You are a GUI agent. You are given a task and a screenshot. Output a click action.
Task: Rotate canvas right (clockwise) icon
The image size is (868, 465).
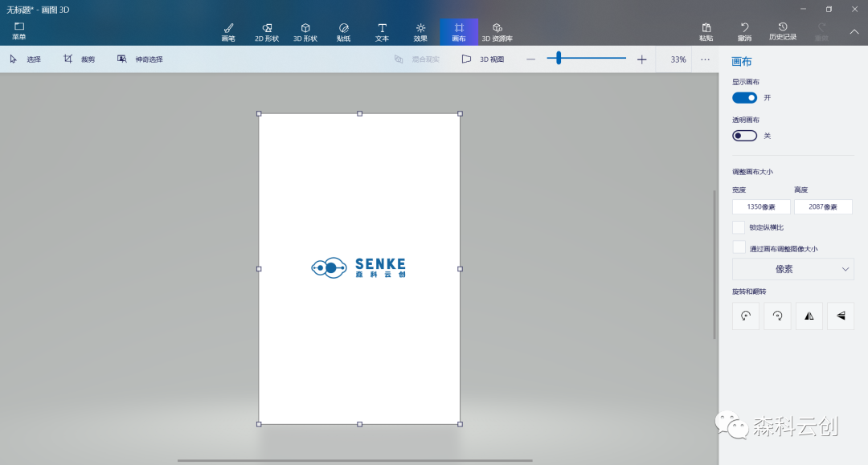click(777, 316)
